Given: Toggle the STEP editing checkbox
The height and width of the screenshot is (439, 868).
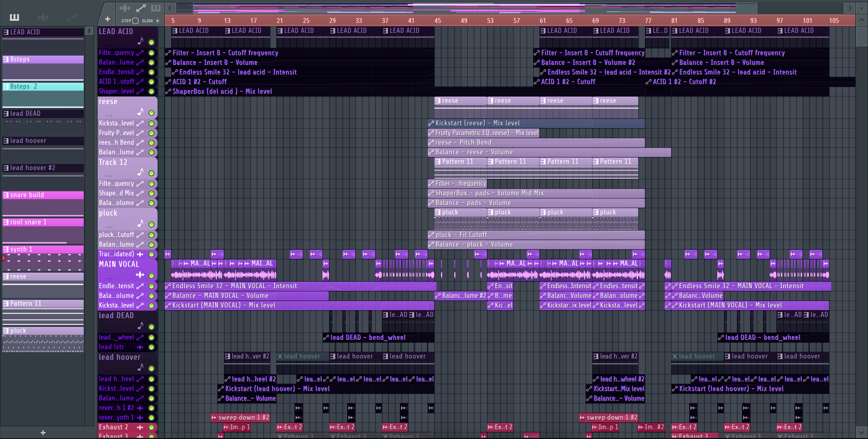Looking at the screenshot, I should click(x=135, y=21).
